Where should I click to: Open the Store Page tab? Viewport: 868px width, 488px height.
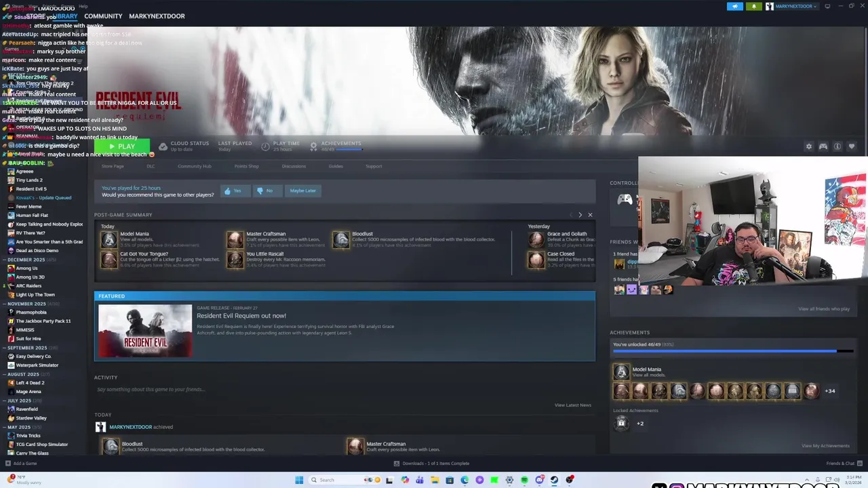pos(113,166)
